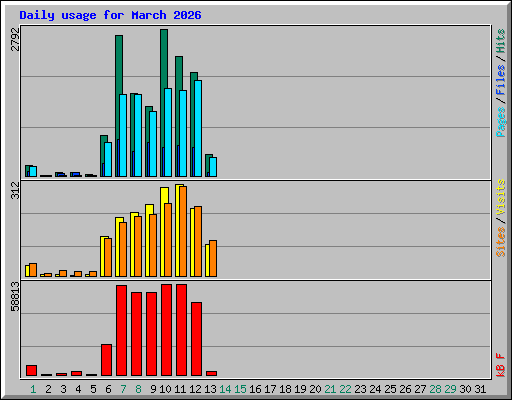512x400 pixels.
Task: Click day 5 on the date axis
Action: pos(93,389)
